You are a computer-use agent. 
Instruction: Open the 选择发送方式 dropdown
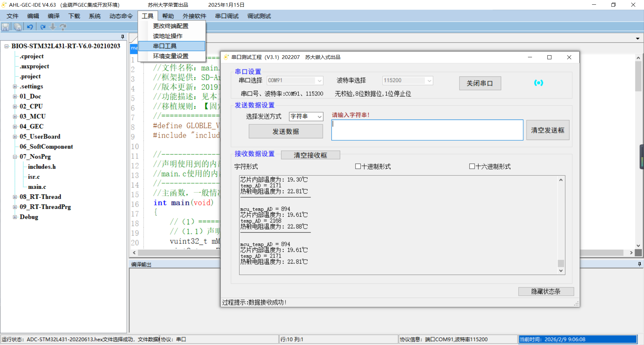point(319,117)
